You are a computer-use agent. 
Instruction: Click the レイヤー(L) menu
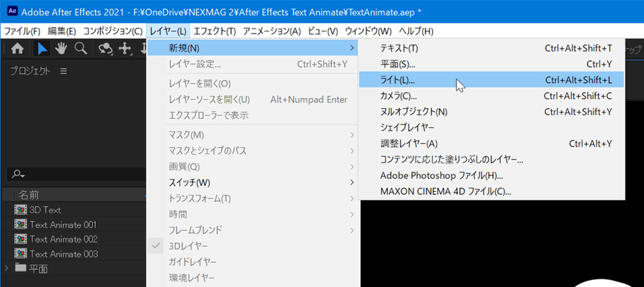168,31
